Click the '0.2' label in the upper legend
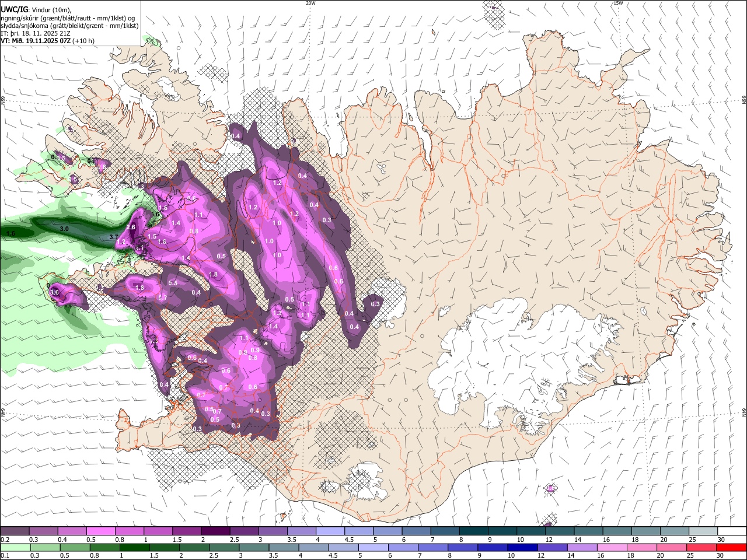Screen dimensions: 747x560 5,540
